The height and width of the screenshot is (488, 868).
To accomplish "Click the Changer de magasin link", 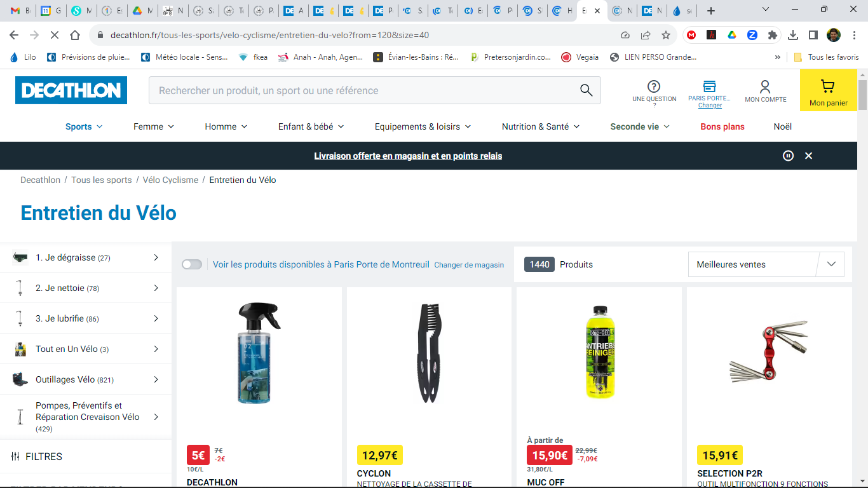I will (x=468, y=265).
